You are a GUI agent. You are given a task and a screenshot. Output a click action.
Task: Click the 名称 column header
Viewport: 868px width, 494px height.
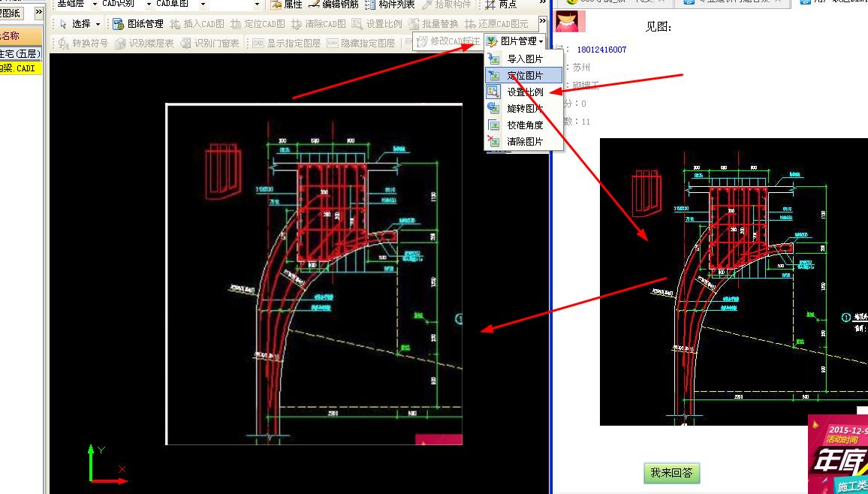(21, 37)
